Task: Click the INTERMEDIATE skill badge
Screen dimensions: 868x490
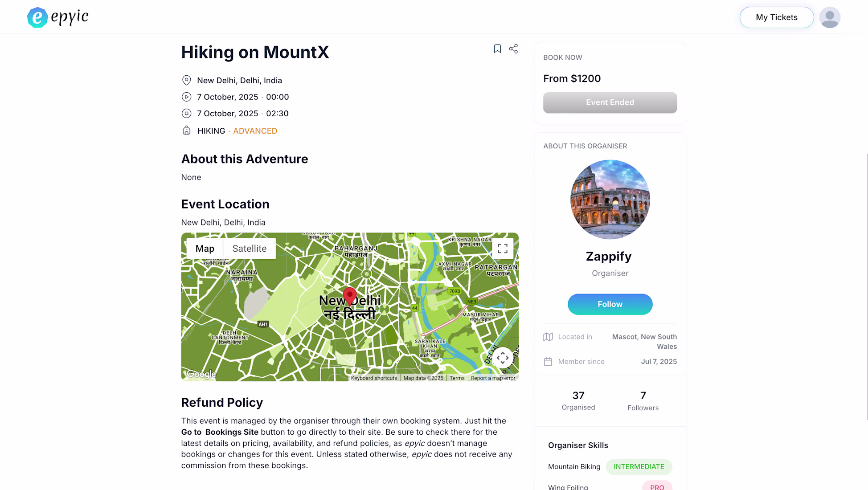Action: [639, 467]
